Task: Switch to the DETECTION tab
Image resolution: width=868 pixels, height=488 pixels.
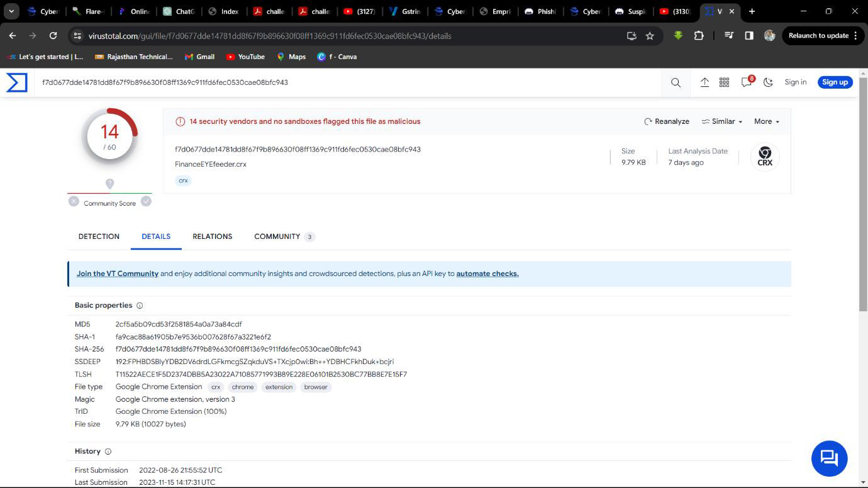Action: [99, 236]
